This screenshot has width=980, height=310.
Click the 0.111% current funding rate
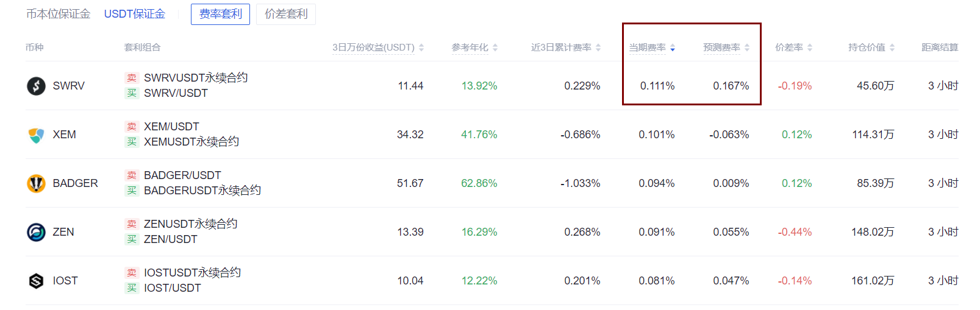657,86
